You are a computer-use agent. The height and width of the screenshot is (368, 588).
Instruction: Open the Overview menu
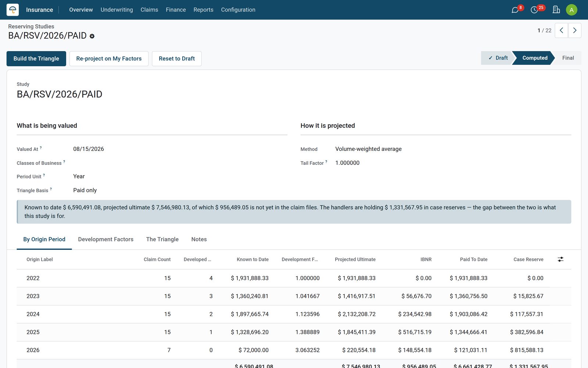[81, 10]
